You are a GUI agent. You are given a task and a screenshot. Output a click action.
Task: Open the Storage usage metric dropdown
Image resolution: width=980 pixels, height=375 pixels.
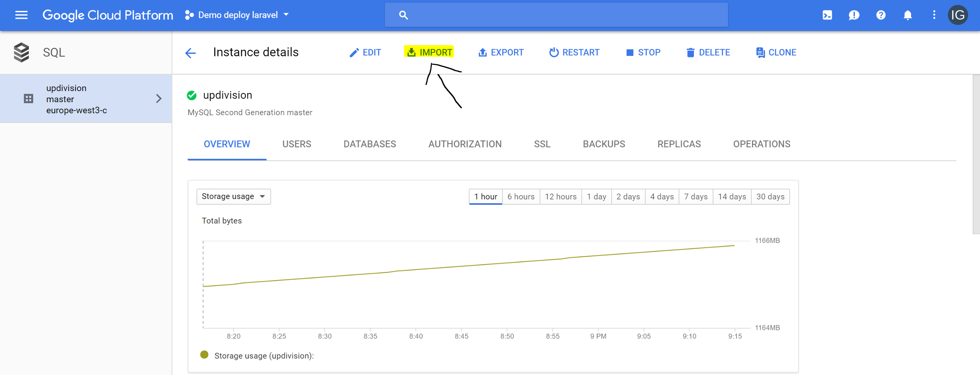233,196
